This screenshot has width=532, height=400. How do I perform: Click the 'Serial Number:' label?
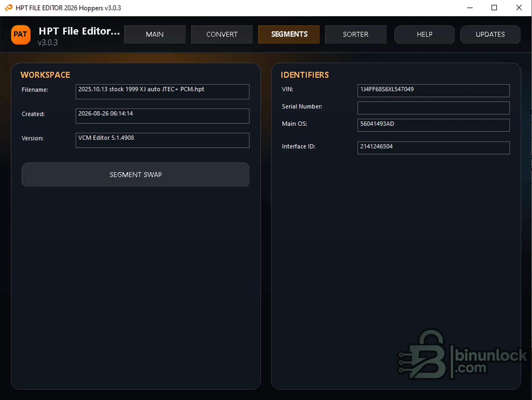tap(302, 106)
